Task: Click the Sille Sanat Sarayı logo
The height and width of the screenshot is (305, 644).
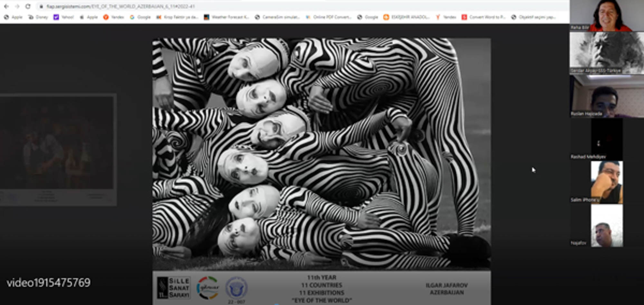Action: tap(173, 287)
